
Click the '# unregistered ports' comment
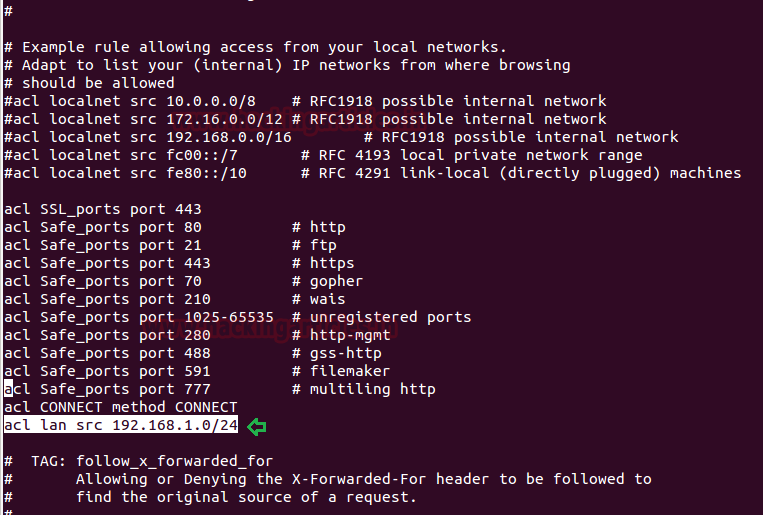tap(381, 317)
